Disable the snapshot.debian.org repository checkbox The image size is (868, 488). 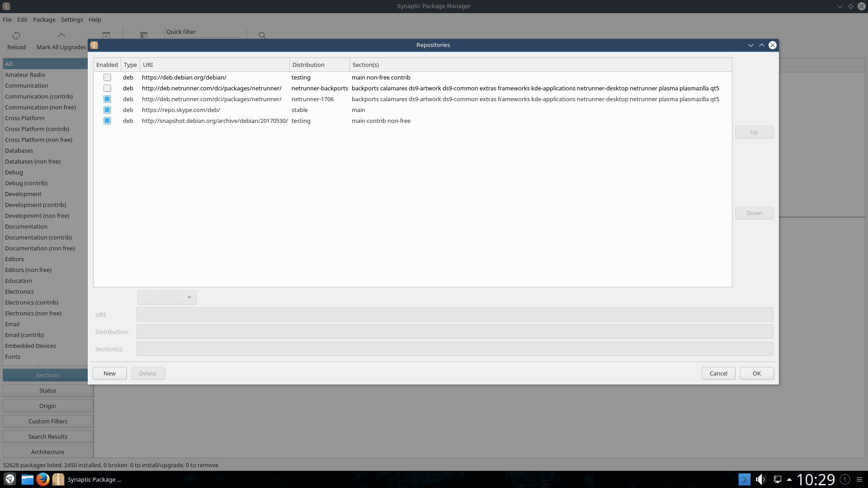107,121
